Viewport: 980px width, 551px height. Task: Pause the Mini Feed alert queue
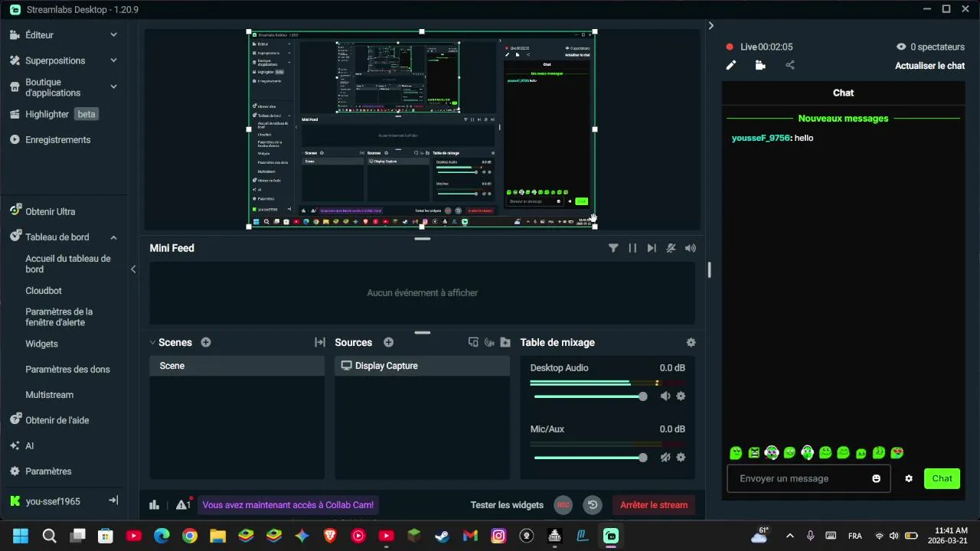click(x=632, y=248)
